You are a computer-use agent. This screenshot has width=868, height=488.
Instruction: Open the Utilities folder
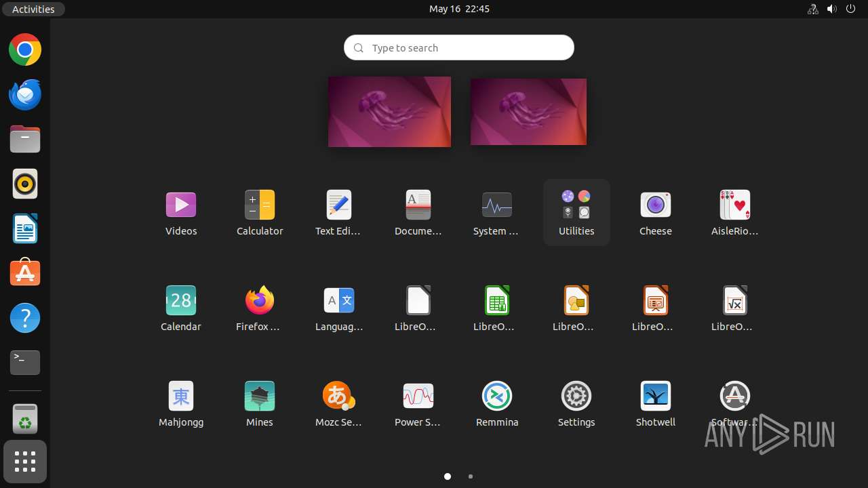click(x=576, y=212)
